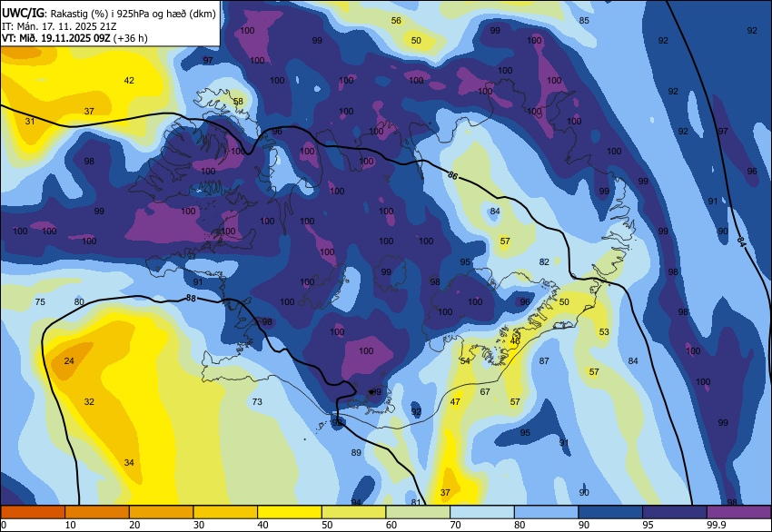Viewport: 772px width, 532px height.
Task: Select the dark indigo 95–99.9 legend swatch
Action: click(x=675, y=512)
